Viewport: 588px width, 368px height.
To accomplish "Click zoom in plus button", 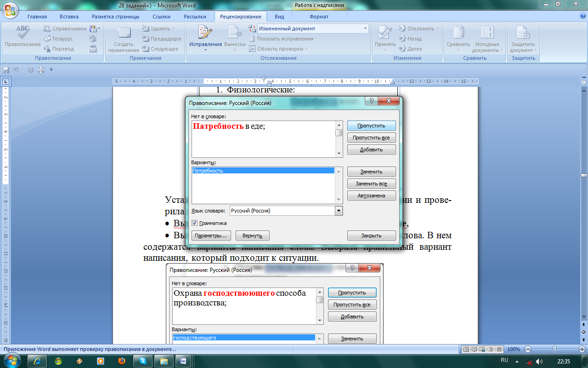I will [x=581, y=349].
